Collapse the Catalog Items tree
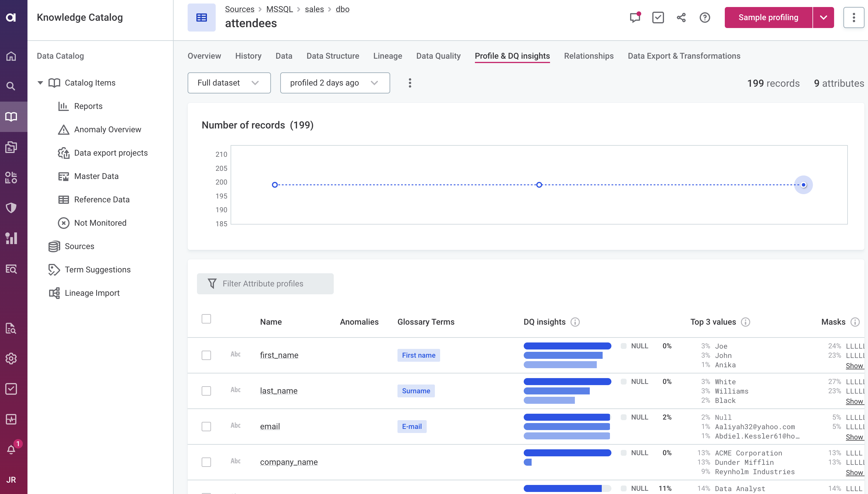 pos(40,82)
